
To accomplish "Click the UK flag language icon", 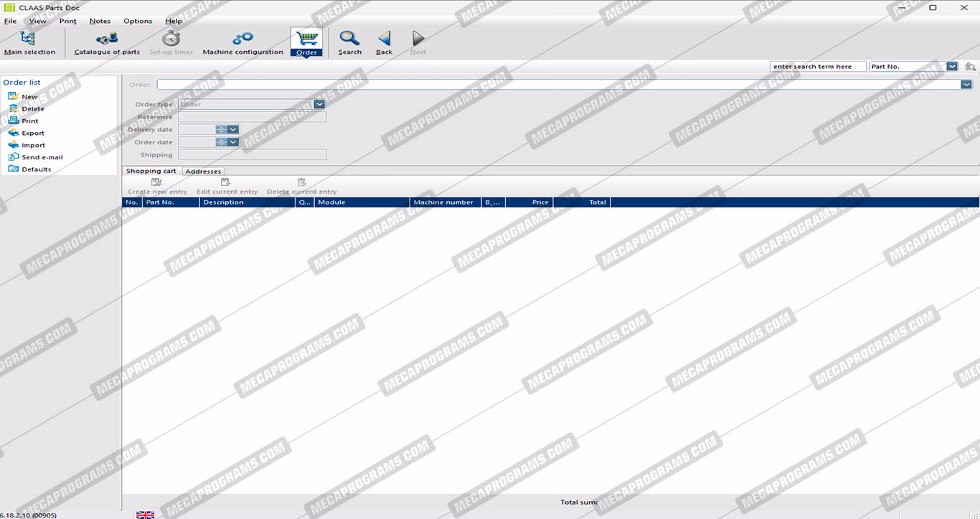I will pyautogui.click(x=145, y=514).
